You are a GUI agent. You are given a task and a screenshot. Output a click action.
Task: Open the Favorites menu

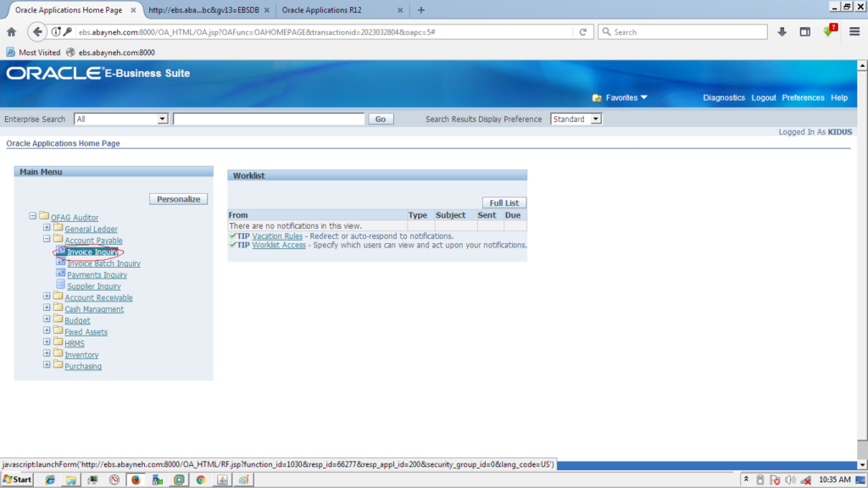click(620, 98)
